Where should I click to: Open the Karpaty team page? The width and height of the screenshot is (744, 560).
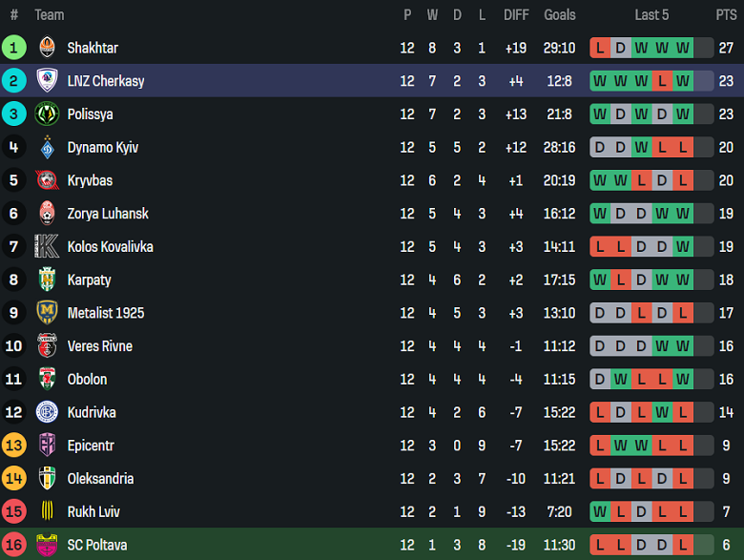click(x=89, y=280)
